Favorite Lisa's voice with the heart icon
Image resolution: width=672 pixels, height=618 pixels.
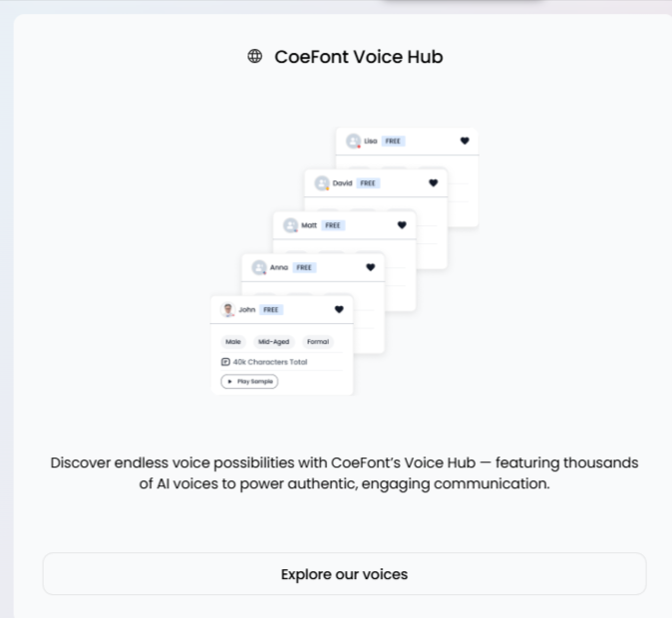465,142
